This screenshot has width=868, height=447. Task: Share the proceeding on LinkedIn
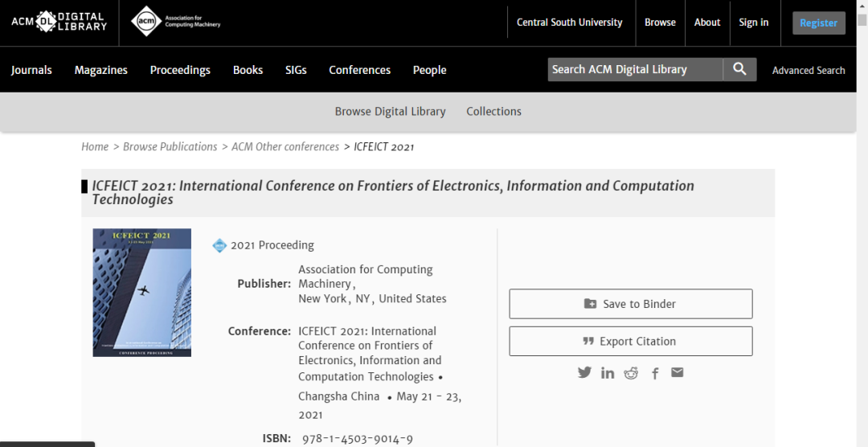608,373
